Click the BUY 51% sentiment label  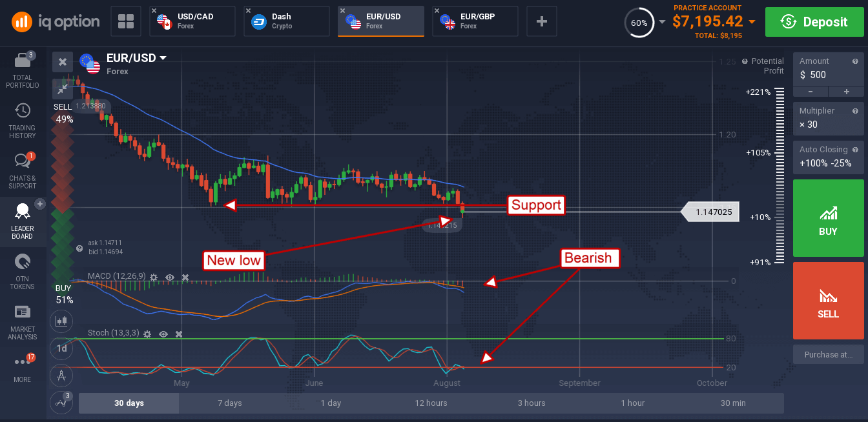[x=64, y=294]
